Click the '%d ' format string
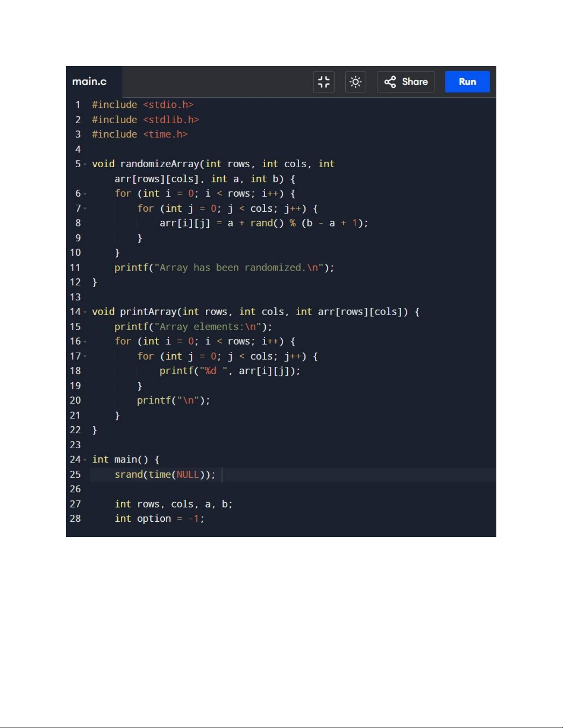The height and width of the screenshot is (728, 563). click(x=214, y=371)
